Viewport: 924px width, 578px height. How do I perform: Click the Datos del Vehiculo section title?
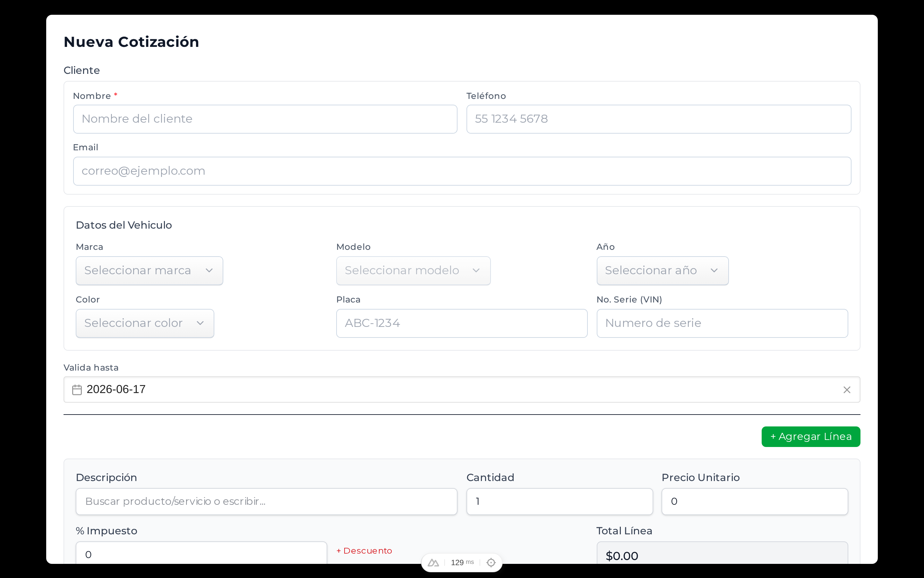[x=124, y=225]
